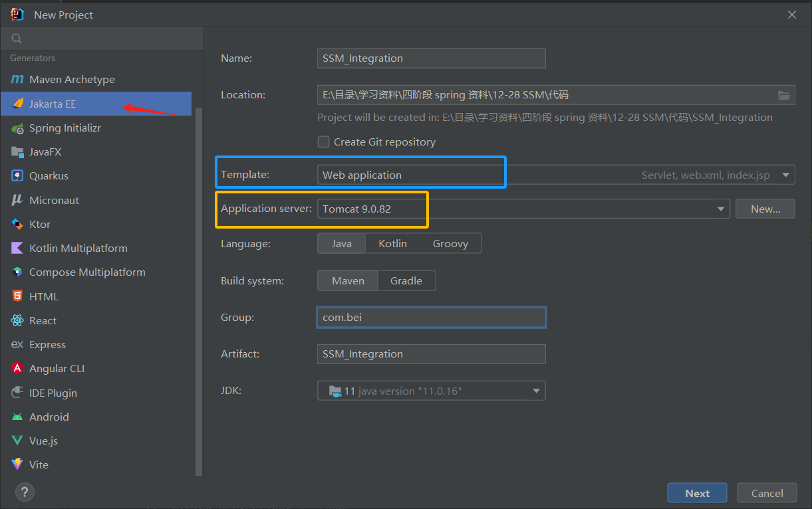Click New... application server button
Screen dimensions: 812x509
pyautogui.click(x=765, y=209)
